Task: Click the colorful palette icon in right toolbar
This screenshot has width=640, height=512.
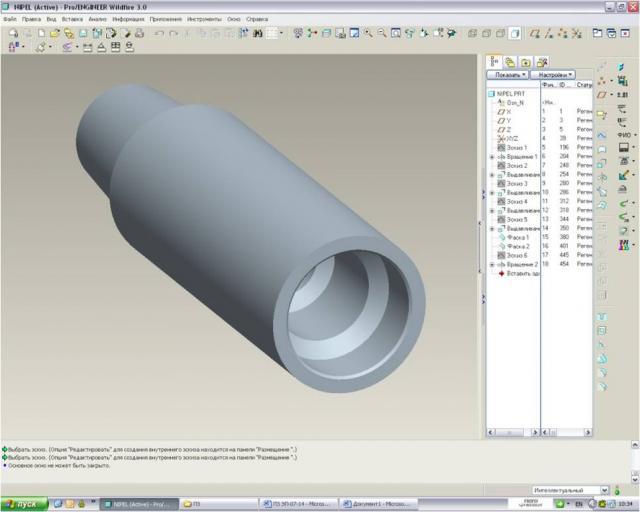Action: 624,245
